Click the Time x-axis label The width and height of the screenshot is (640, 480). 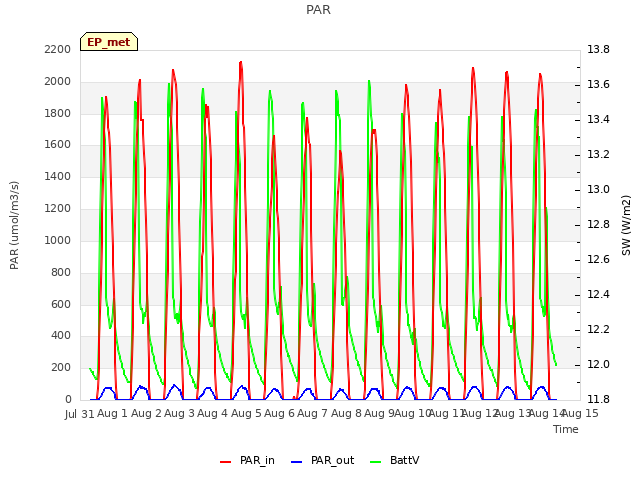click(x=566, y=429)
